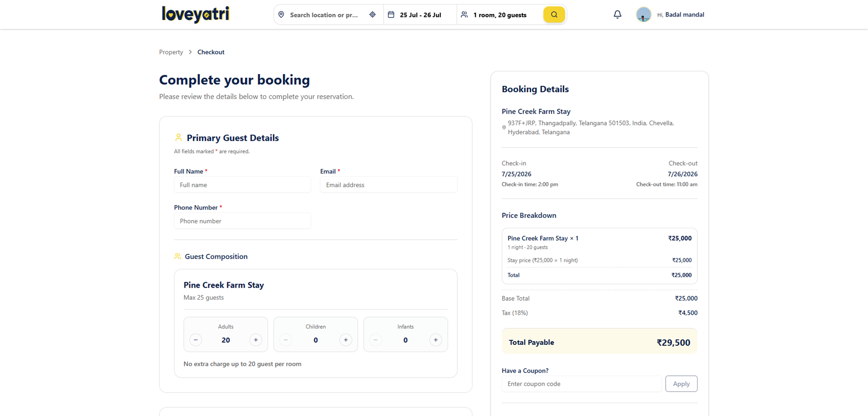
Task: Decrease the Children count
Action: (x=286, y=340)
